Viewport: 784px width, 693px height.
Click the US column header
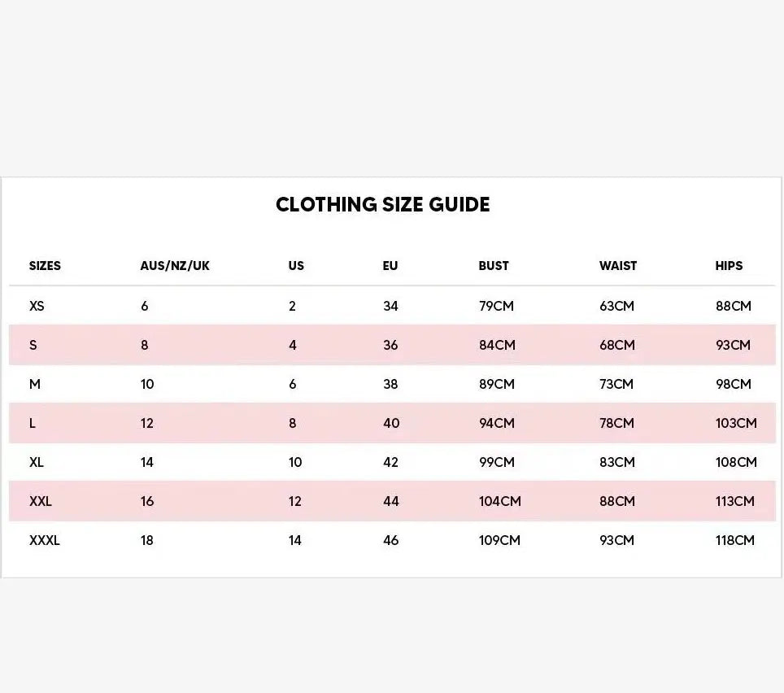coord(296,266)
